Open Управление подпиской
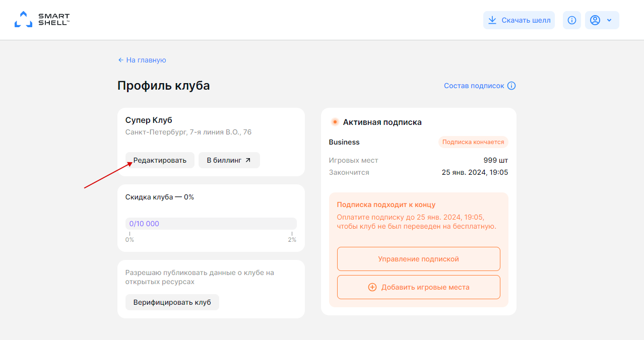Image resolution: width=644 pixels, height=340 pixels. tap(418, 258)
